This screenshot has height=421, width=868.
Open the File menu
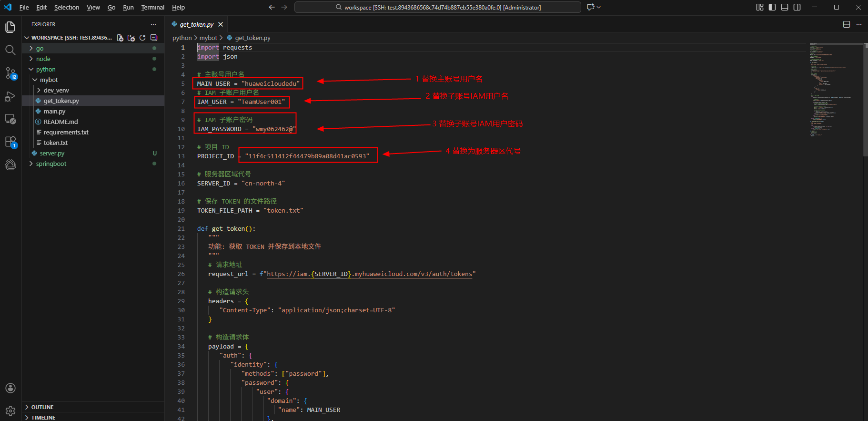tap(24, 7)
